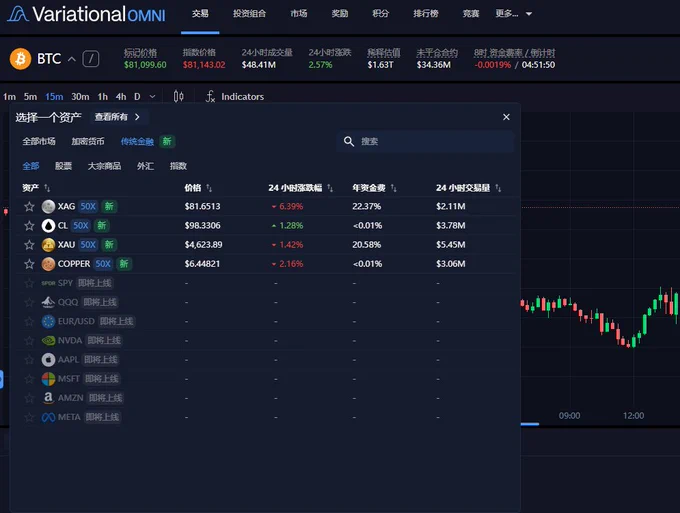Select the 全部市场 filter

click(39, 141)
